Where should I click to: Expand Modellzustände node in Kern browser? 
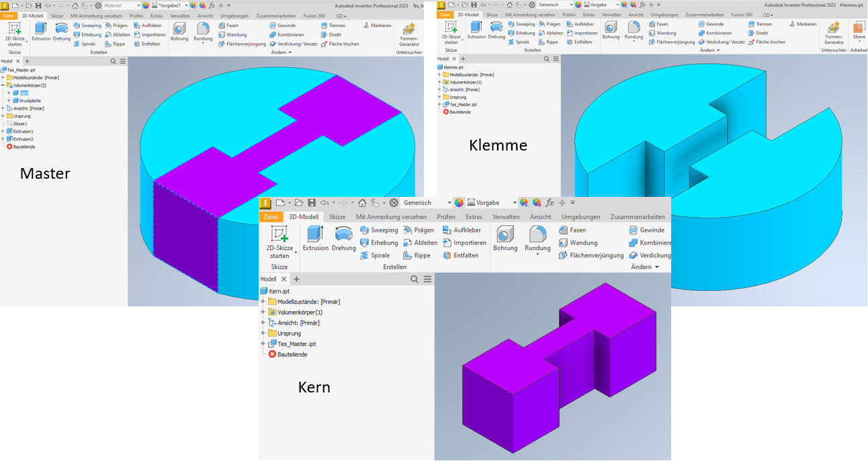[x=263, y=302]
